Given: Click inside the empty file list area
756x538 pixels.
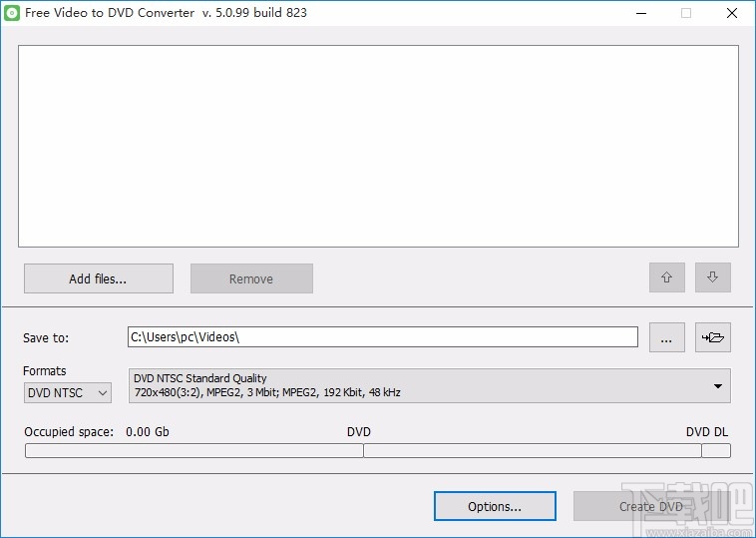Looking at the screenshot, I should pyautogui.click(x=378, y=146).
